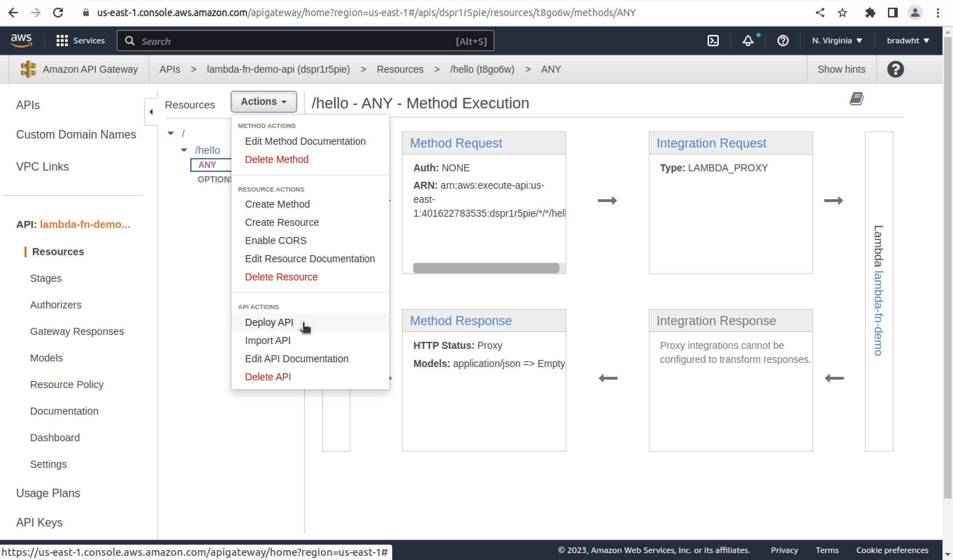The image size is (953, 560).
Task: Bookmark this page with the star icon
Action: point(842,13)
